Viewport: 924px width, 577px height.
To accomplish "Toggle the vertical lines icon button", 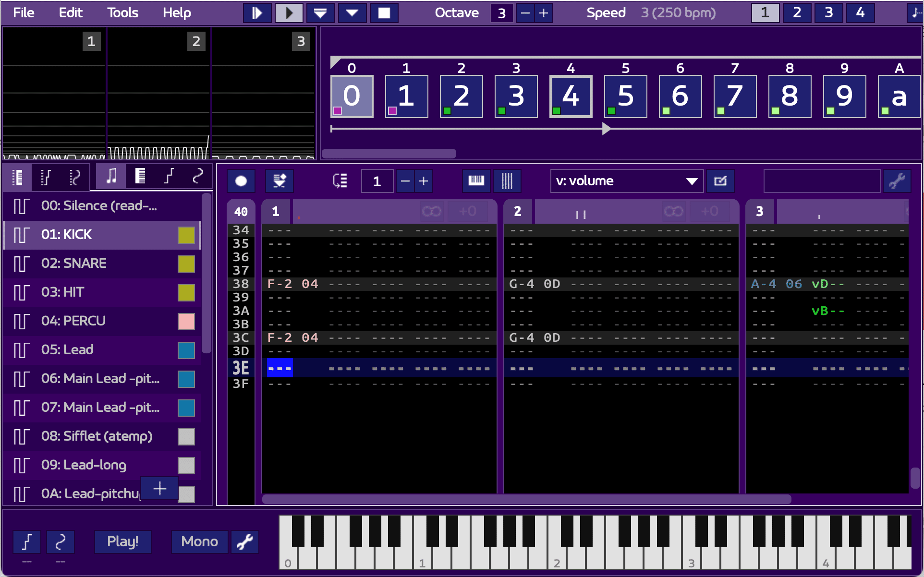I will (x=507, y=181).
